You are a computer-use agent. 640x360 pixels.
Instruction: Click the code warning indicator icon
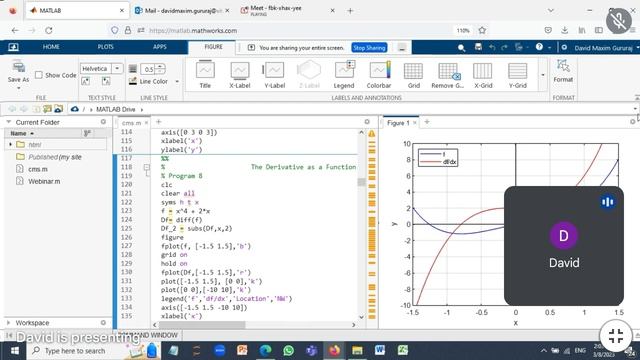coord(371,133)
